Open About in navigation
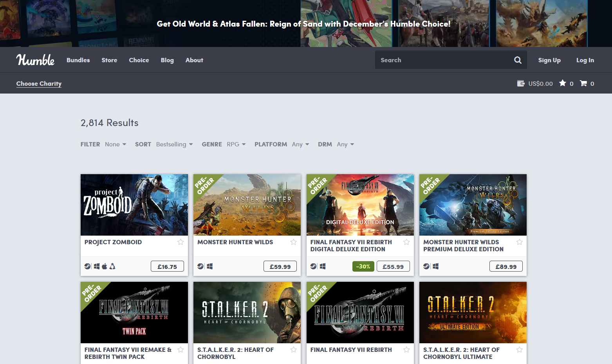This screenshot has height=364, width=612. [194, 60]
